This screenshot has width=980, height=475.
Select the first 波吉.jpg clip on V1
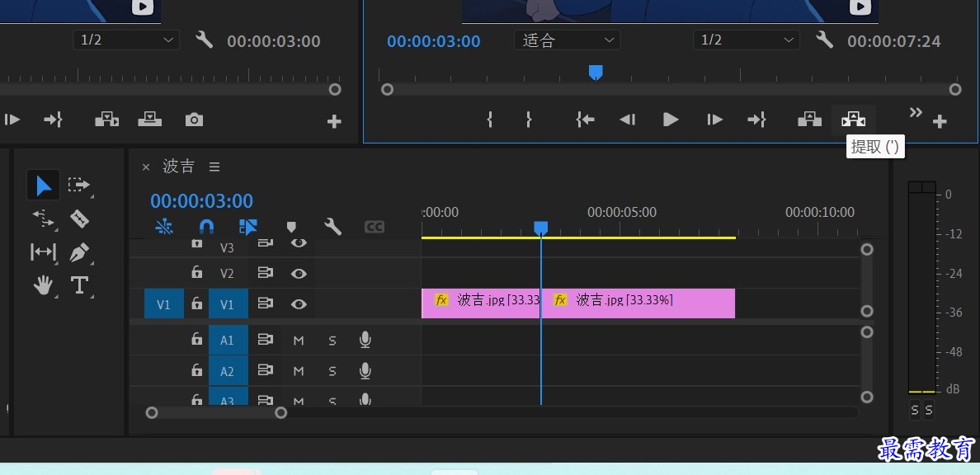(x=481, y=303)
